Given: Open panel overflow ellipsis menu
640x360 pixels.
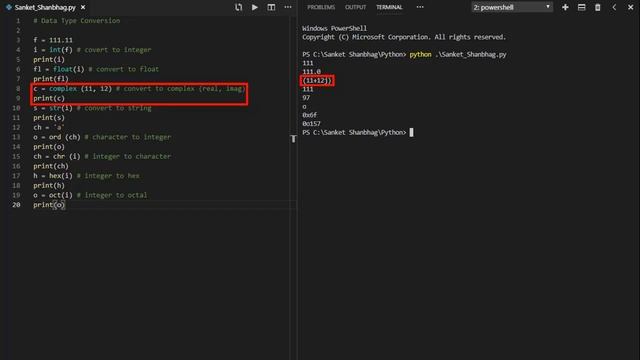Looking at the screenshot, I should point(420,7).
